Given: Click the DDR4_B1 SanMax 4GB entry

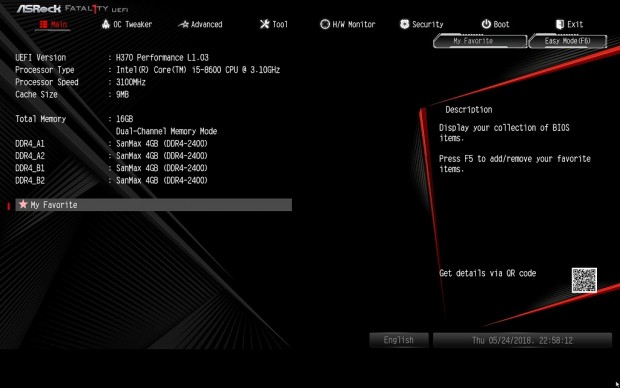Looking at the screenshot, I should pyautogui.click(x=161, y=168).
